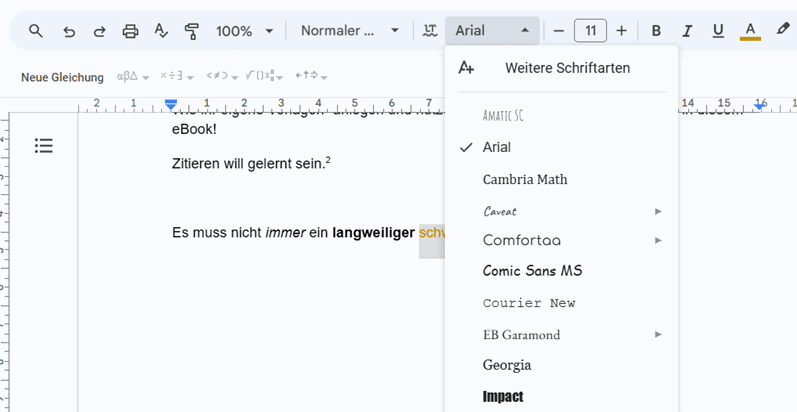
Task: Open the text color picker
Action: coord(750,31)
